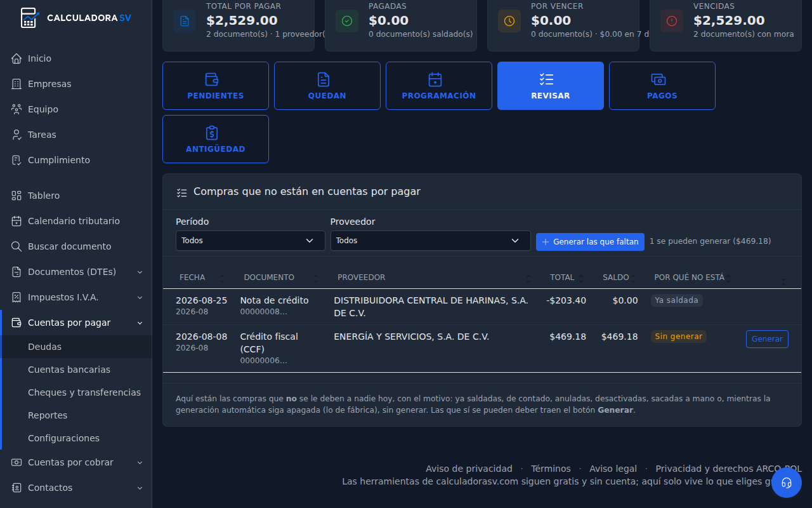Open Aviso de privacidad link
The height and width of the screenshot is (508, 812).
[469, 469]
